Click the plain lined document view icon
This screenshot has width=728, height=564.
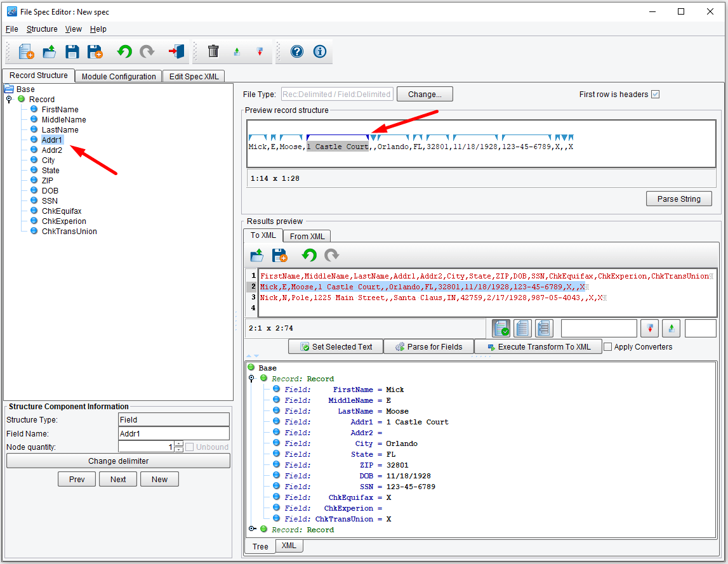pyautogui.click(x=522, y=328)
